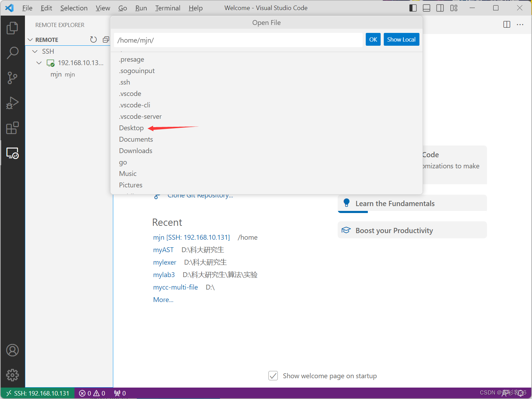Open recent mjn [SSH: 192.168.10.131] link
The height and width of the screenshot is (399, 532).
pos(192,237)
